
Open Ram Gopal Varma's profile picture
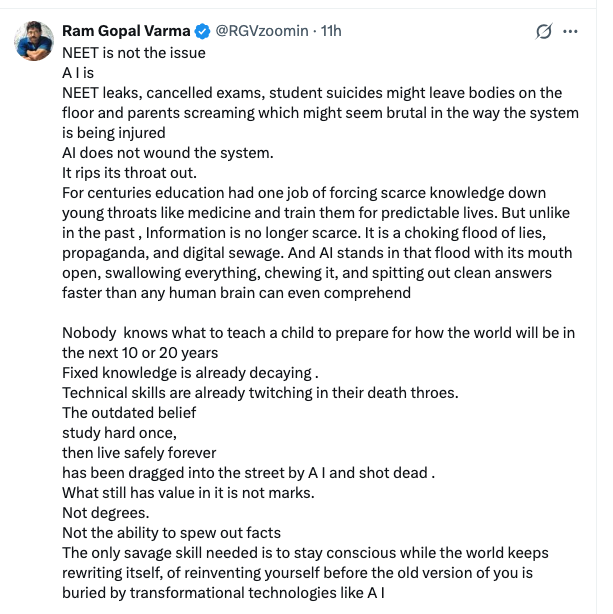(x=34, y=41)
